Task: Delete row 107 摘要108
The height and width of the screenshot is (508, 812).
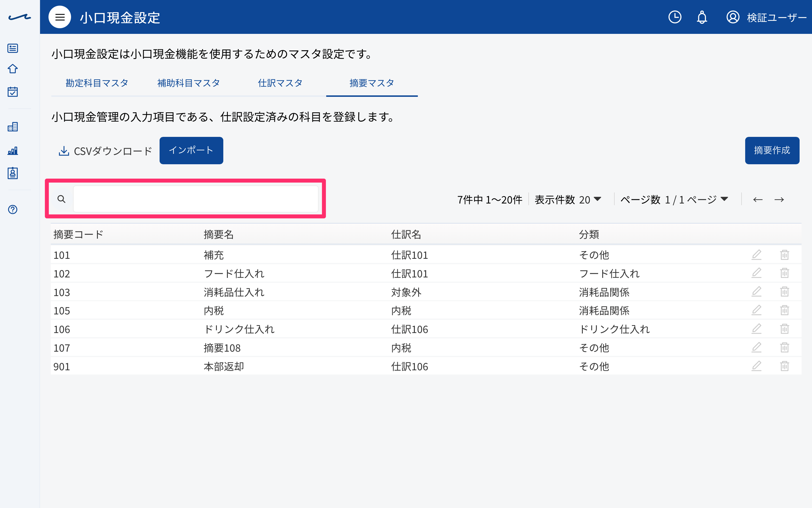Action: coord(784,347)
